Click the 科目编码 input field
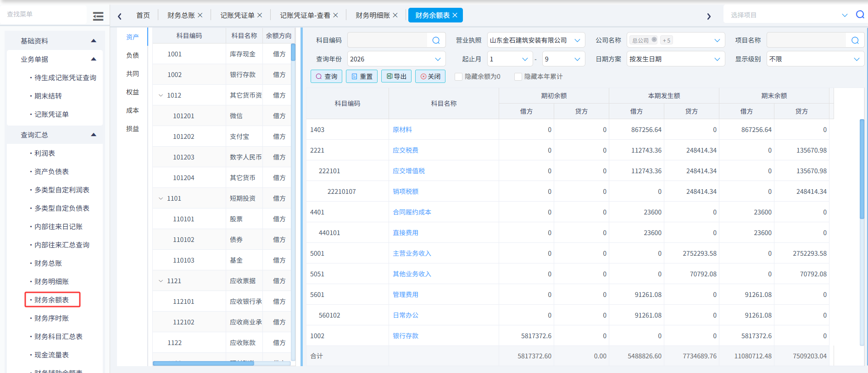The width and height of the screenshot is (868, 373). pos(388,40)
